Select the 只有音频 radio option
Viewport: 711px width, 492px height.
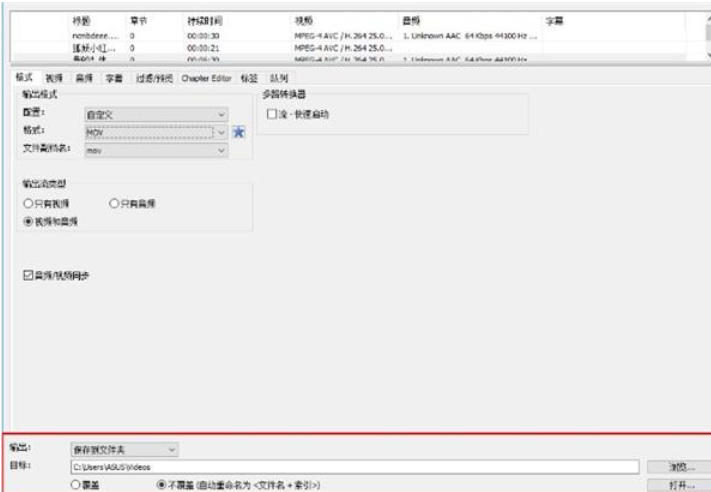click(114, 204)
